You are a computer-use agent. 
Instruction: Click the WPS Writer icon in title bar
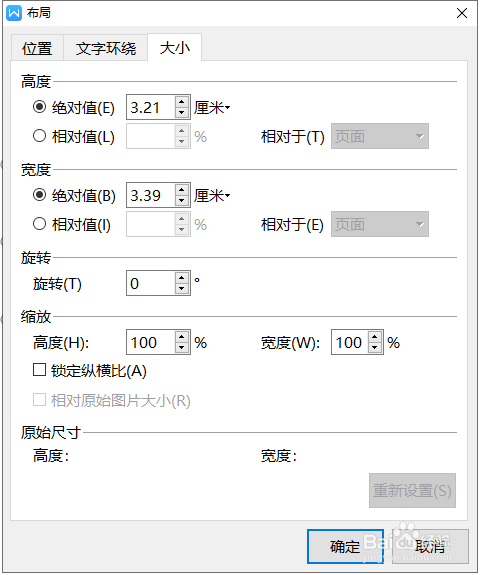pyautogui.click(x=14, y=13)
